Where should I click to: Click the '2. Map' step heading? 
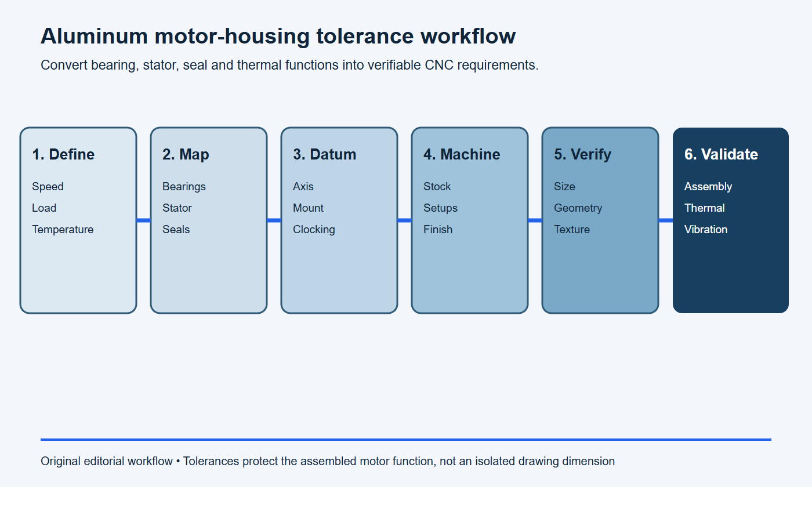click(x=186, y=154)
